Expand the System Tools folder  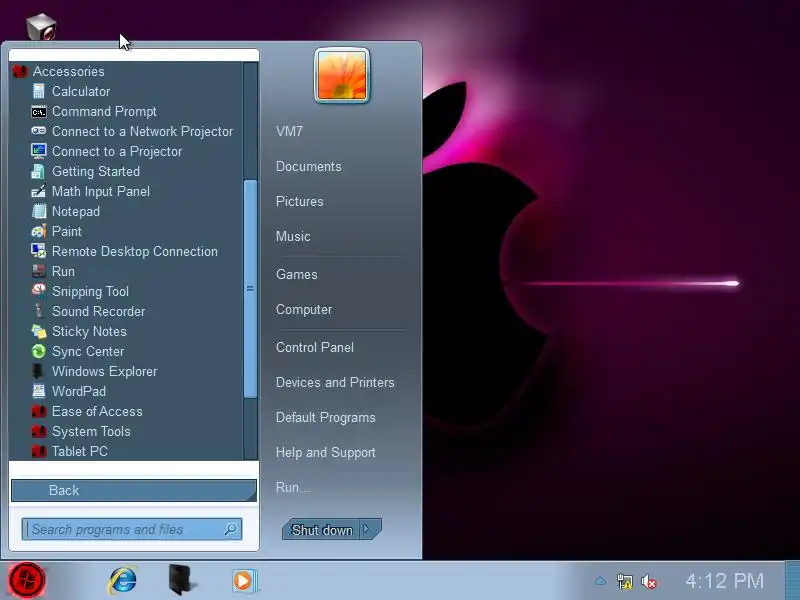pos(91,431)
